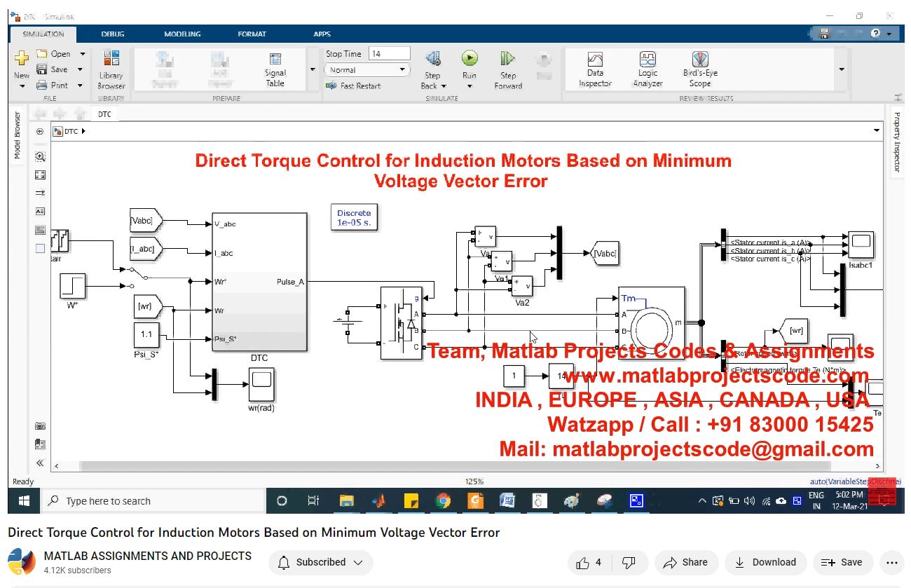Viewport: 911px width, 588px height.
Task: Click the image insert palette icon
Action: [x=40, y=230]
